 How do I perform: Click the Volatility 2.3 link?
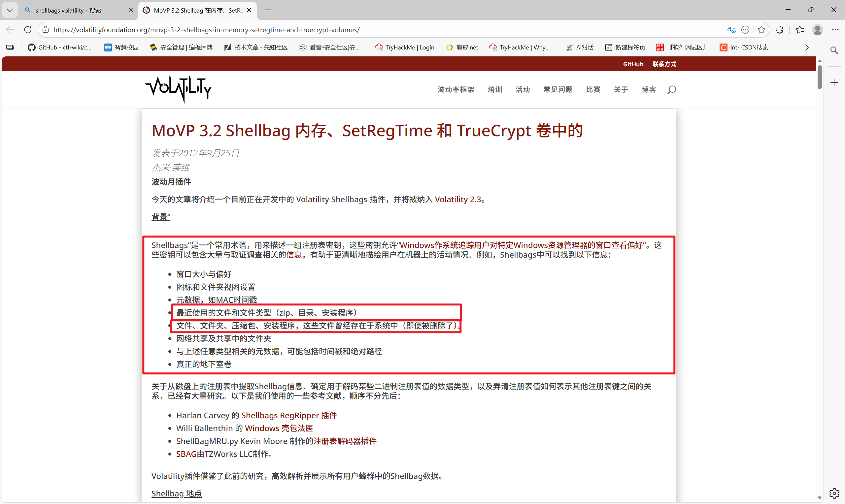click(458, 200)
